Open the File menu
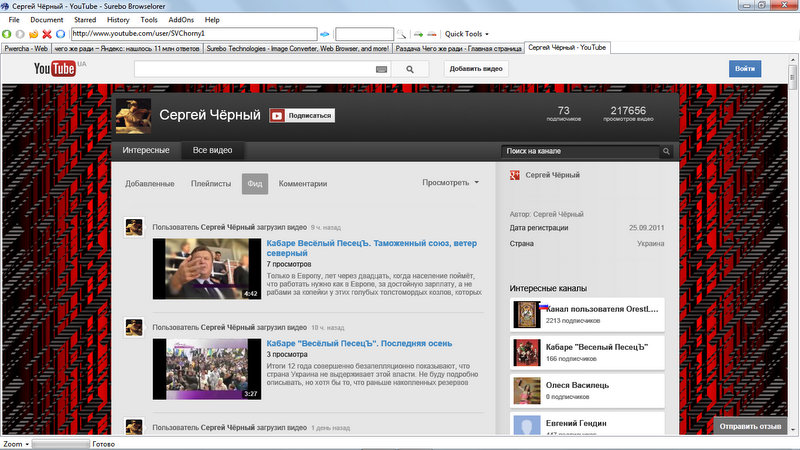800x450 pixels. tap(14, 20)
